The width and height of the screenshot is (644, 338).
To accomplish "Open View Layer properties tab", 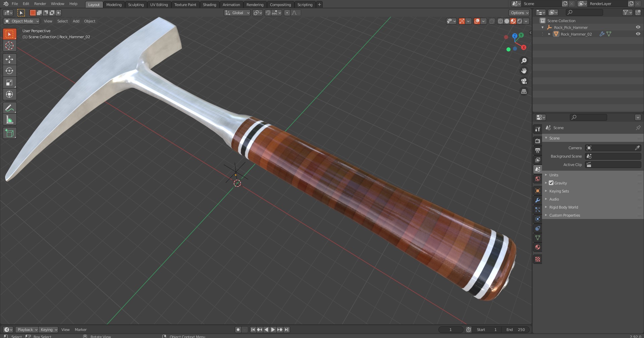I will point(538,160).
